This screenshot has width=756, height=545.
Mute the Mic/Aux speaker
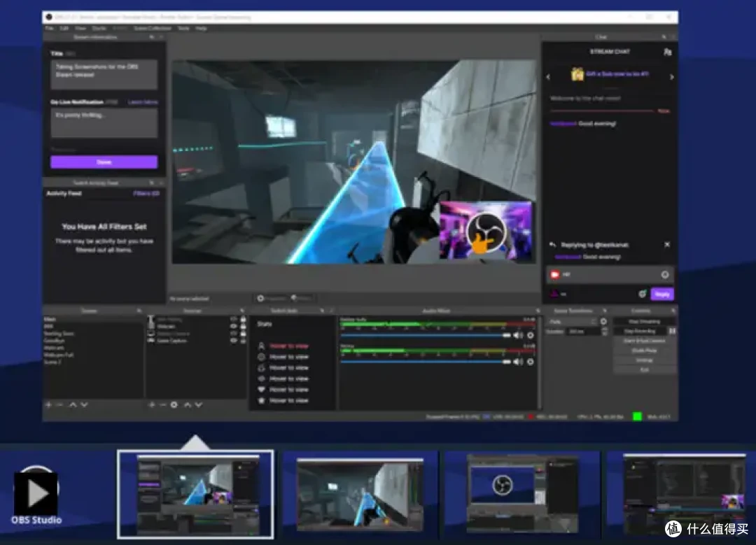(x=518, y=362)
